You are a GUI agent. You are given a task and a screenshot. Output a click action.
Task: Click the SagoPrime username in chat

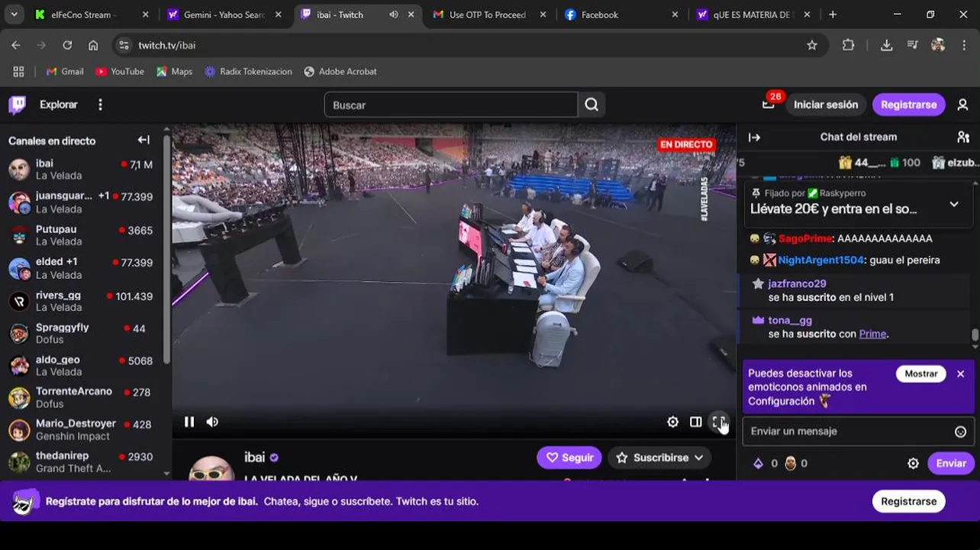(805, 238)
